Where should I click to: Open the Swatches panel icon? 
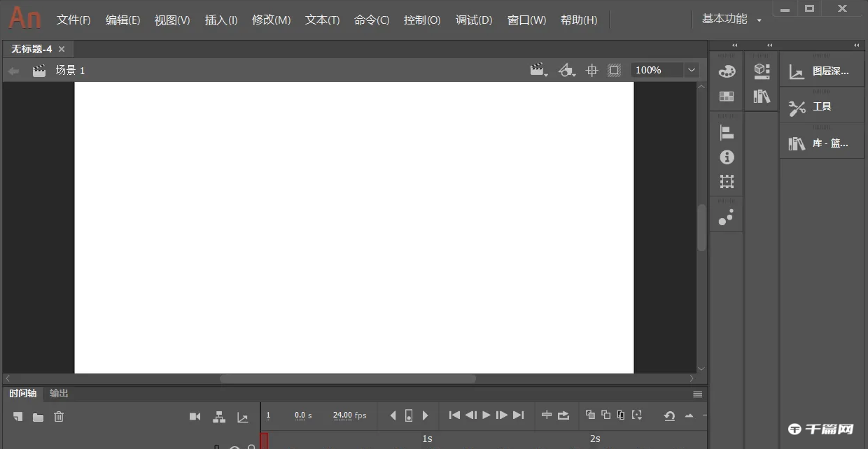[727, 96]
